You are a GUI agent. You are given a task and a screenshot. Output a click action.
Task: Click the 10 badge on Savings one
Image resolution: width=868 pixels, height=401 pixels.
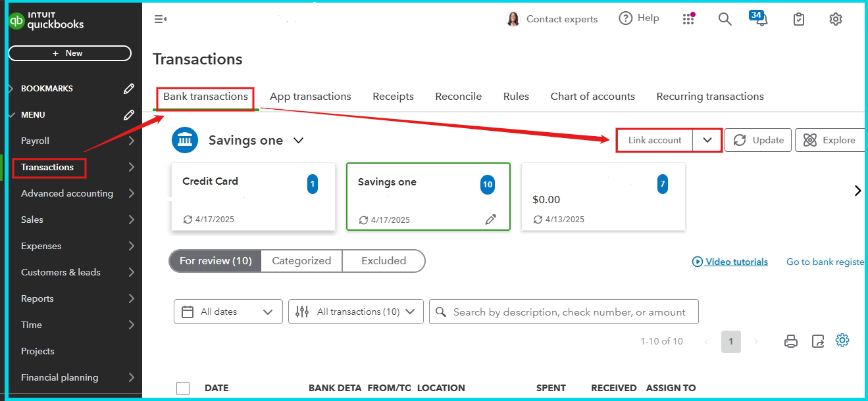pos(488,185)
